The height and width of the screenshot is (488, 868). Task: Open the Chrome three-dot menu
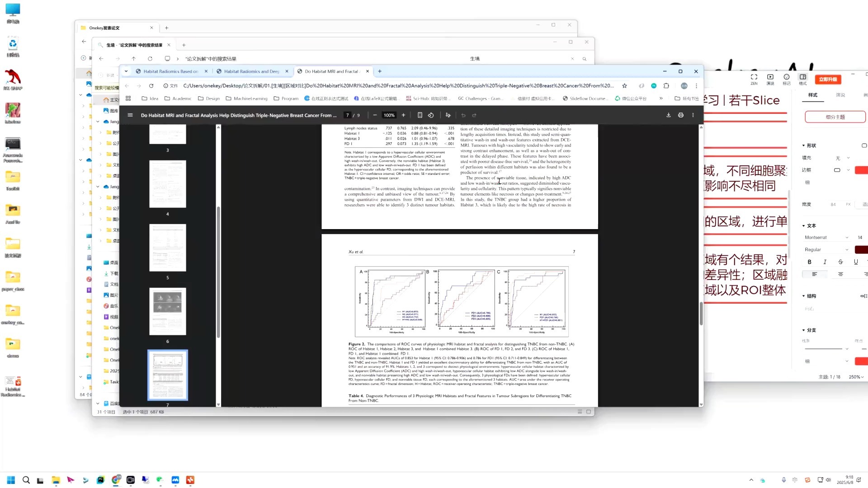pyautogui.click(x=697, y=86)
